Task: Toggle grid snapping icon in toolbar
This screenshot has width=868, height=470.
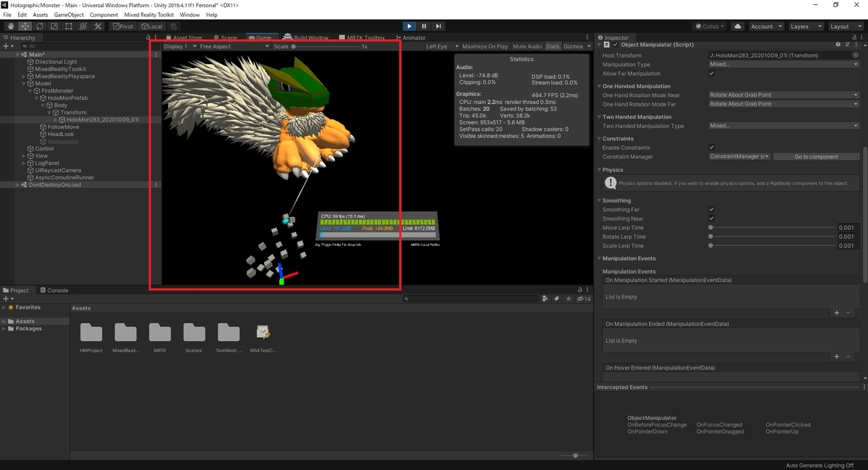Action: pos(174,26)
